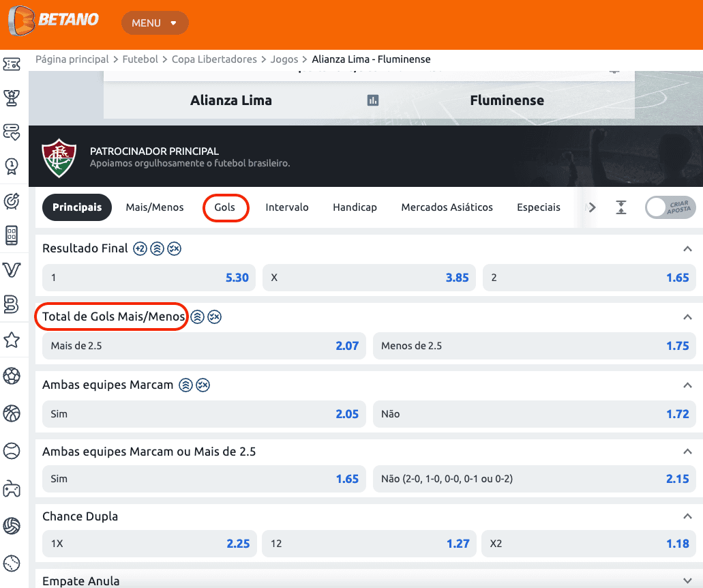Collapse all markets with the compress icon

click(x=621, y=207)
